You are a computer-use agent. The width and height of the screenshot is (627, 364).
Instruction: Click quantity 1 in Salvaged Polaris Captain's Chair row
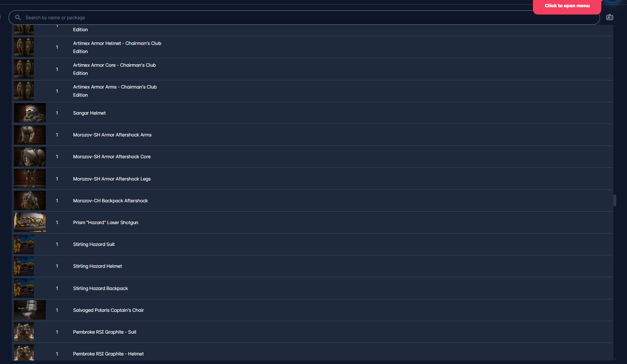click(57, 310)
